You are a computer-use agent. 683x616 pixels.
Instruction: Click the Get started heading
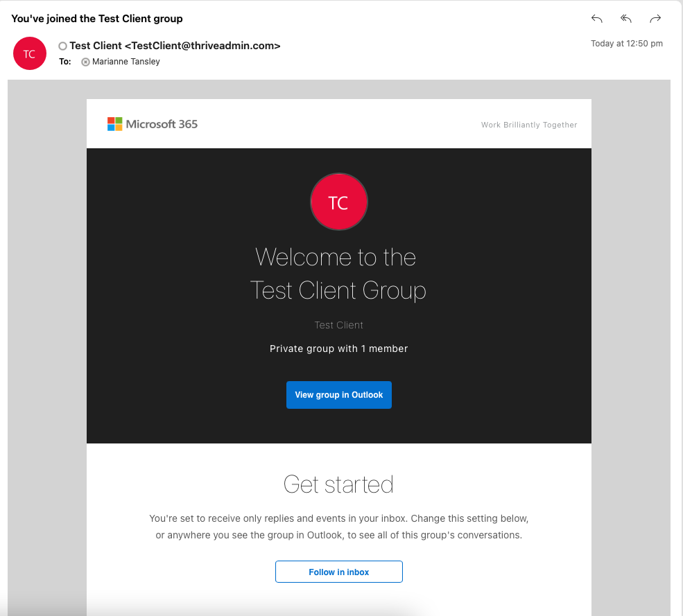(338, 484)
